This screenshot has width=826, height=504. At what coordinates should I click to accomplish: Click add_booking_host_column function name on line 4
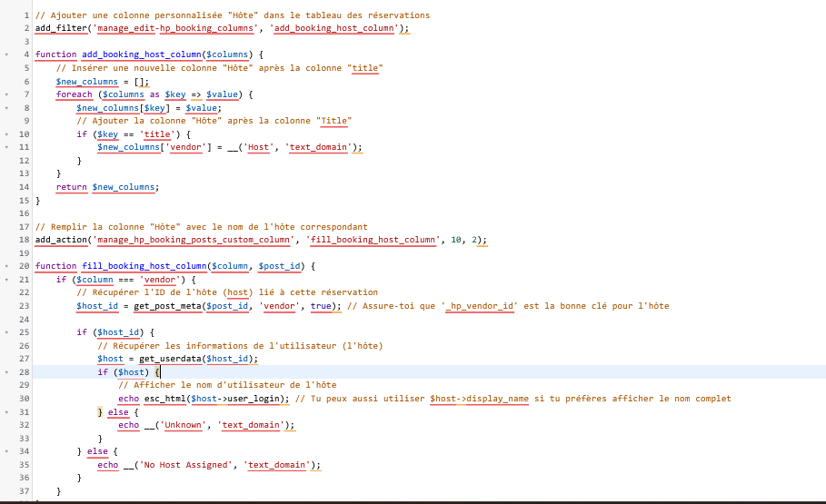(142, 54)
